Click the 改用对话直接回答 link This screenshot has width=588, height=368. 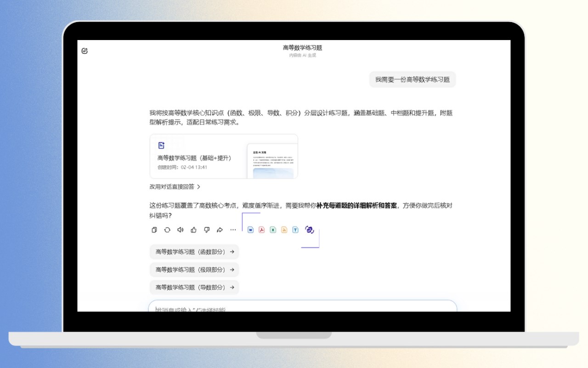coord(172,187)
